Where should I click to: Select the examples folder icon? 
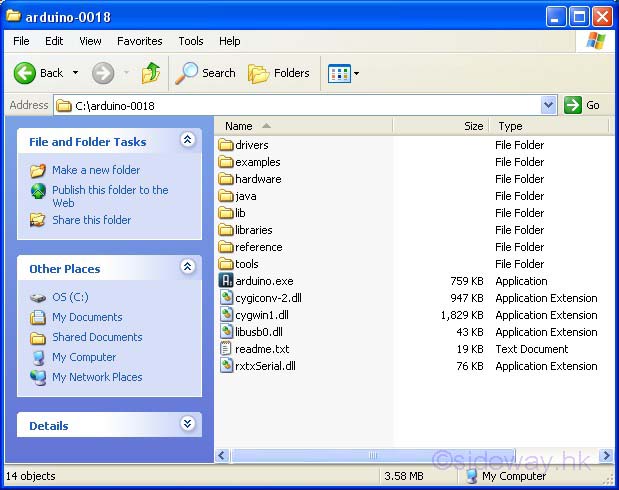(x=226, y=162)
